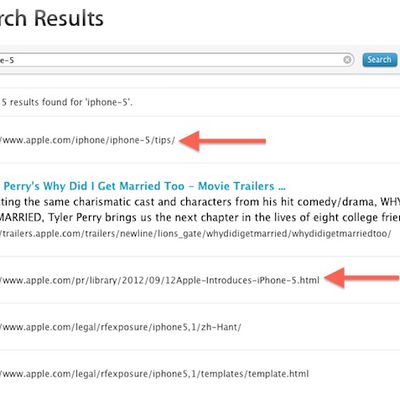Select the '5 results found for iphone-5' text
The height and width of the screenshot is (400, 400).
click(67, 102)
